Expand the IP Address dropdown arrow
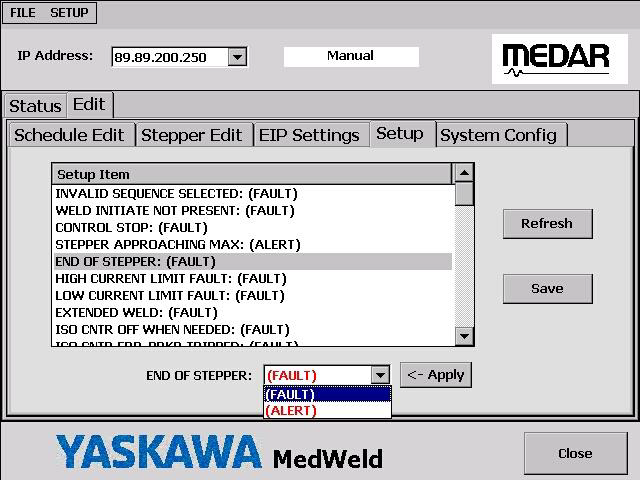The height and width of the screenshot is (480, 640). coord(237,57)
